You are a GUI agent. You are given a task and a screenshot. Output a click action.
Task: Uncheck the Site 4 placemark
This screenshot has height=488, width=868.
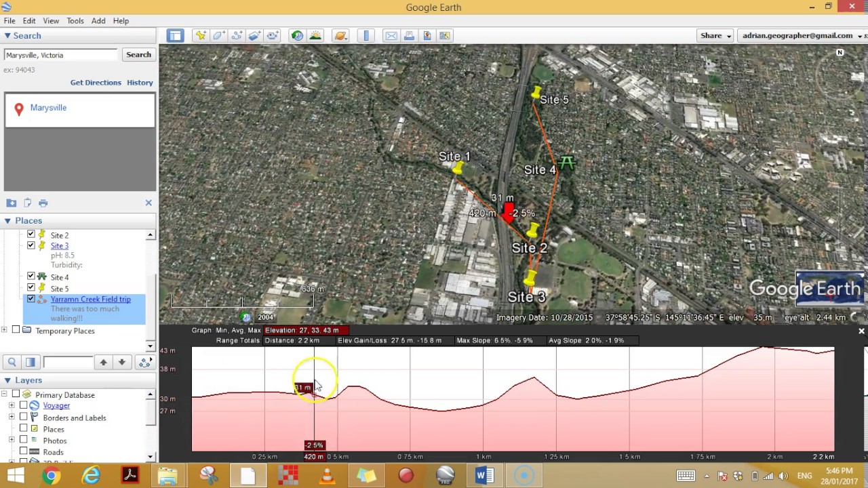(x=31, y=277)
